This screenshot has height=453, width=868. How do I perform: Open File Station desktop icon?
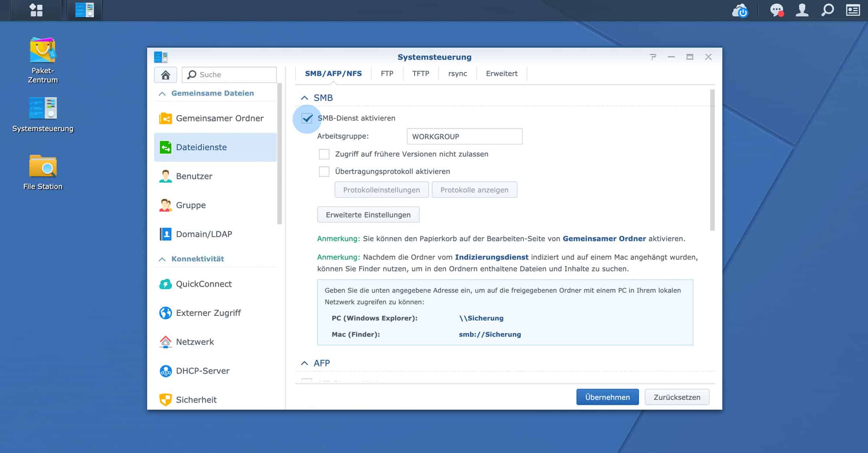[x=43, y=172]
